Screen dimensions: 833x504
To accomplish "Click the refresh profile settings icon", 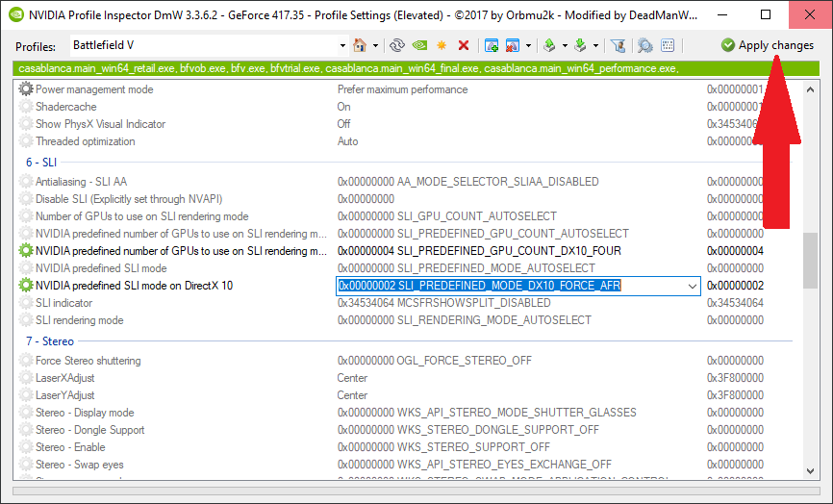I will [x=397, y=45].
